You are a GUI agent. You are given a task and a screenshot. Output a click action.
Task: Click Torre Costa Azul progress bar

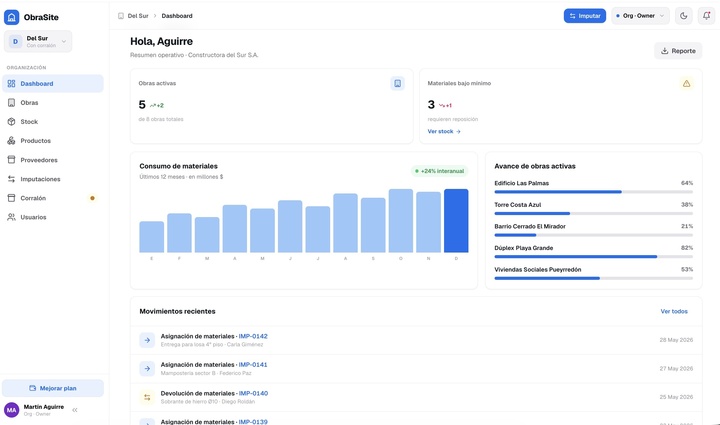593,213
